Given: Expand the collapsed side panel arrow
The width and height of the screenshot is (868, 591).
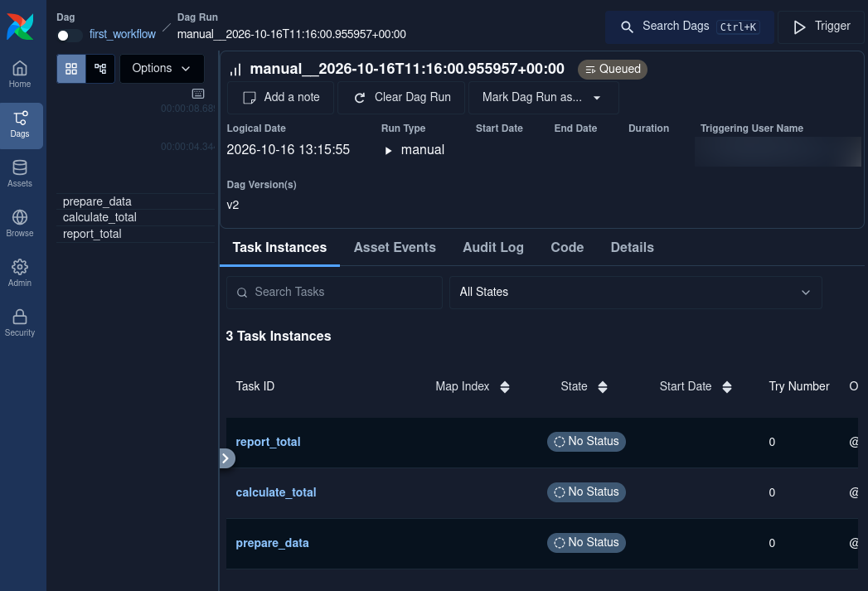Looking at the screenshot, I should [225, 458].
